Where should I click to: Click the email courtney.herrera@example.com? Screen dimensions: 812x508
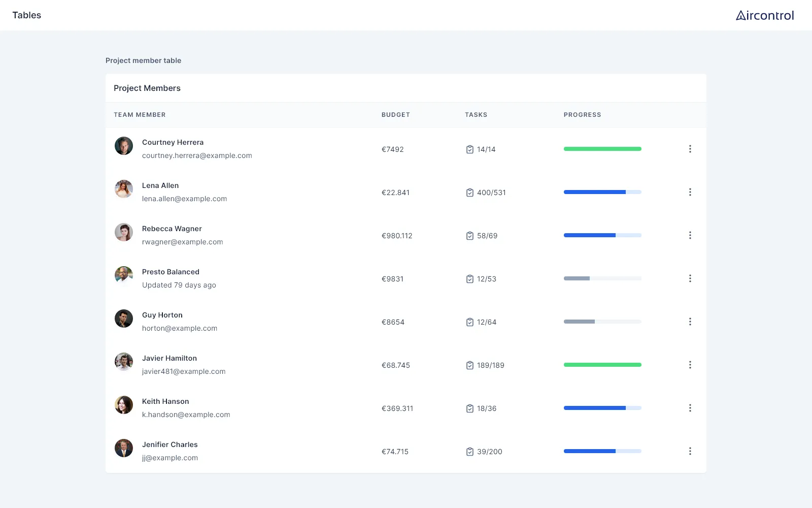point(197,155)
